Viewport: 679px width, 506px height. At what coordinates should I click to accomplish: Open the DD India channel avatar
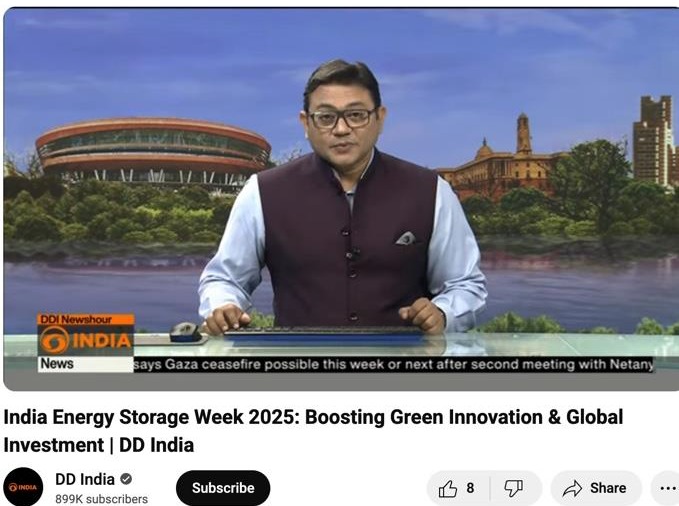(x=23, y=487)
